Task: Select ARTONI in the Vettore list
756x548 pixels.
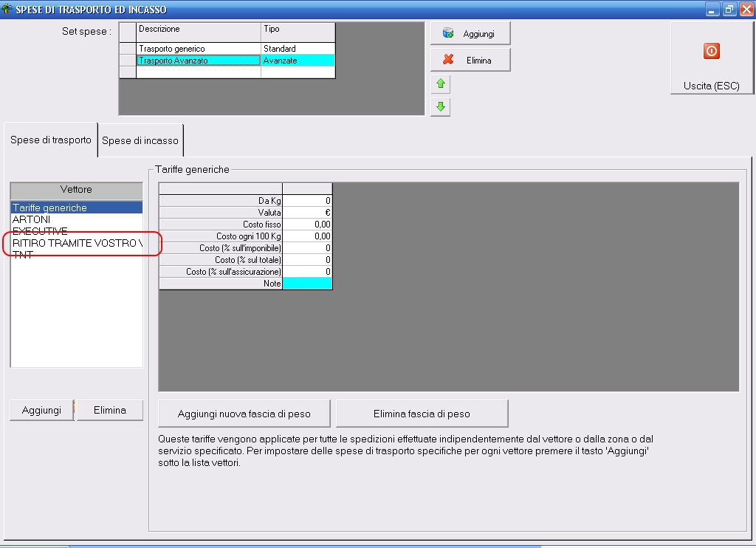Action: point(77,219)
